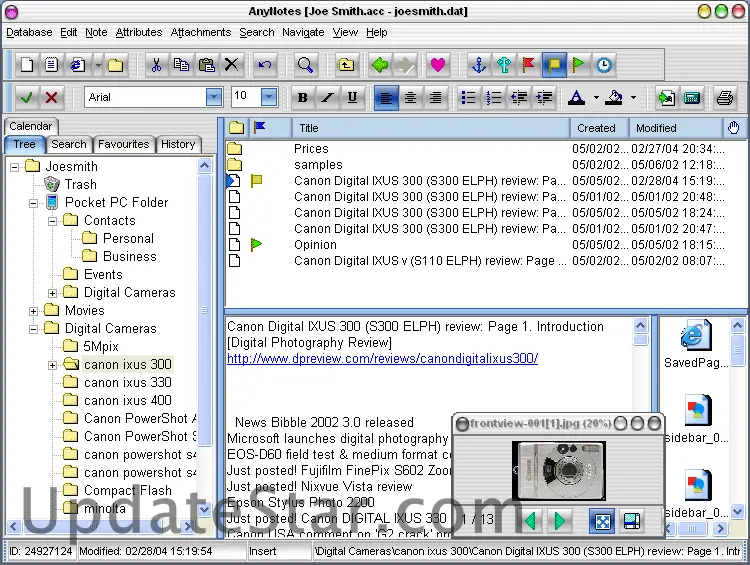Image resolution: width=750 pixels, height=565 pixels.
Task: Click the scissors cut icon
Action: pos(156,65)
